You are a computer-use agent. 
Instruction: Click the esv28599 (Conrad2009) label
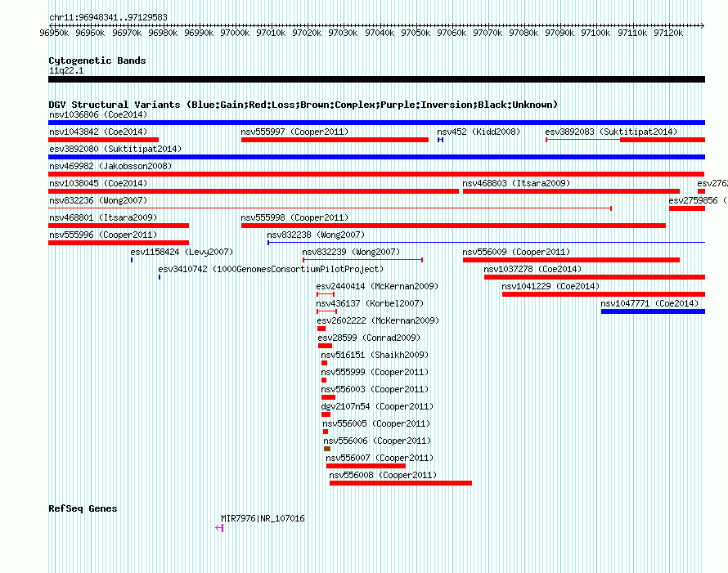369,338
